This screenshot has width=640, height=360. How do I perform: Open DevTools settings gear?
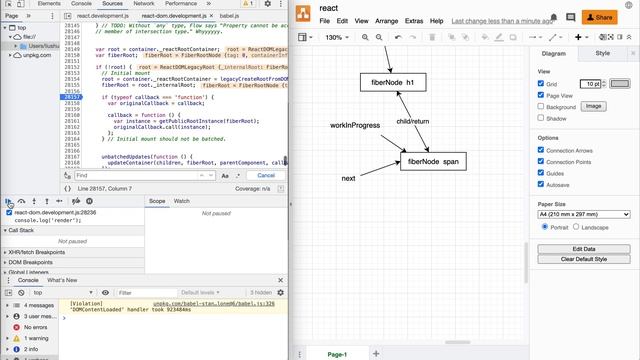pos(267,4)
